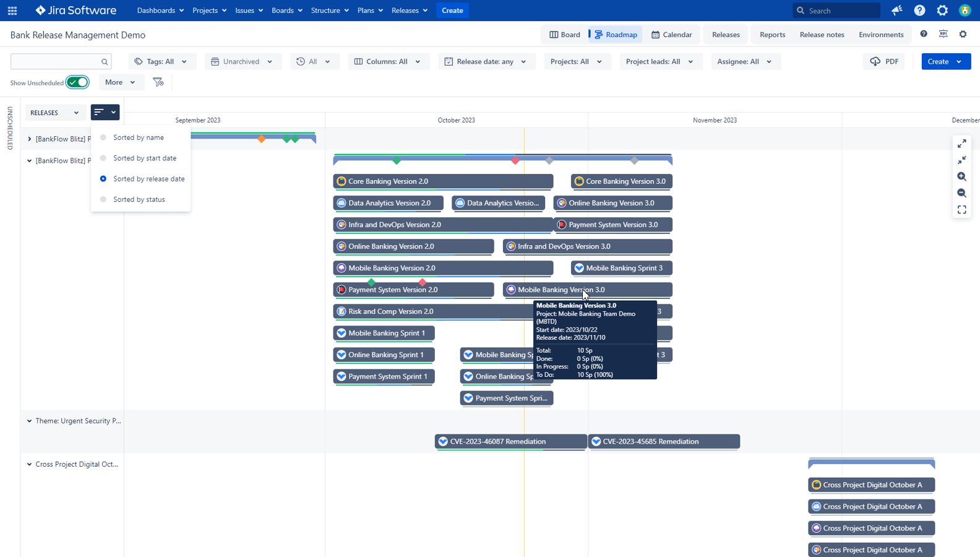The image size is (980, 557).
Task: Click the clear filters funnel icon
Action: coord(158,82)
